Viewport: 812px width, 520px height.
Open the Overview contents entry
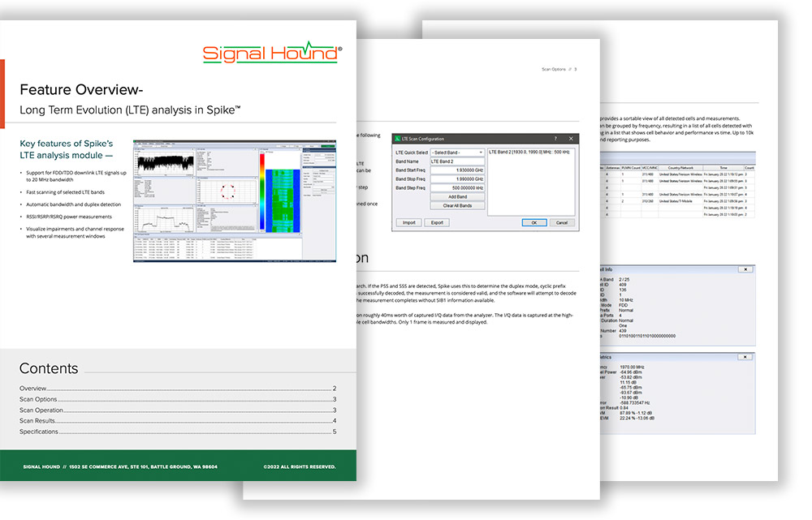[x=178, y=388]
